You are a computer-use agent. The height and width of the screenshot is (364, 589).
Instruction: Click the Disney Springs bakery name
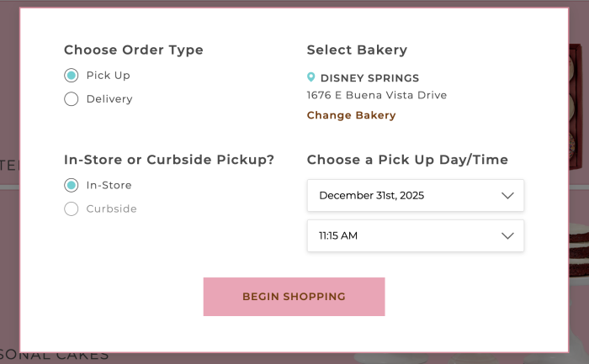click(369, 78)
